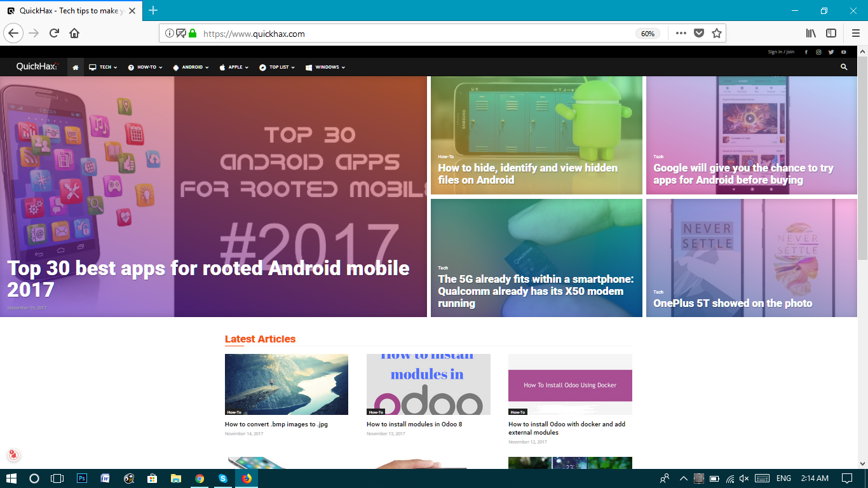
Task: Save page to Pocket
Action: [699, 33]
